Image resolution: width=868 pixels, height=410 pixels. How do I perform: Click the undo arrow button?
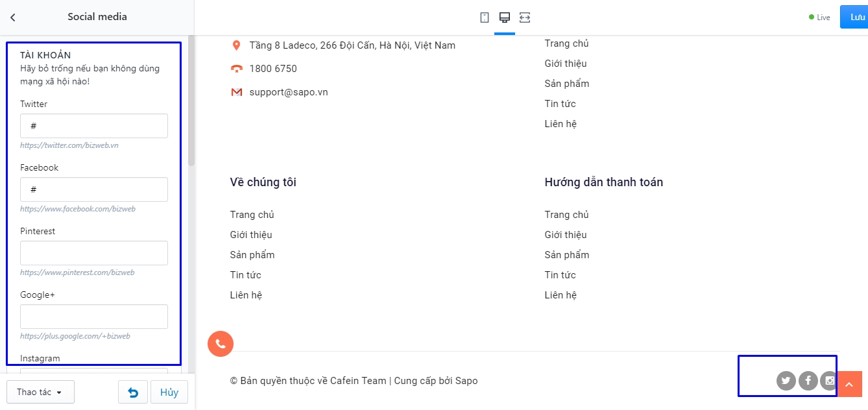point(133,392)
